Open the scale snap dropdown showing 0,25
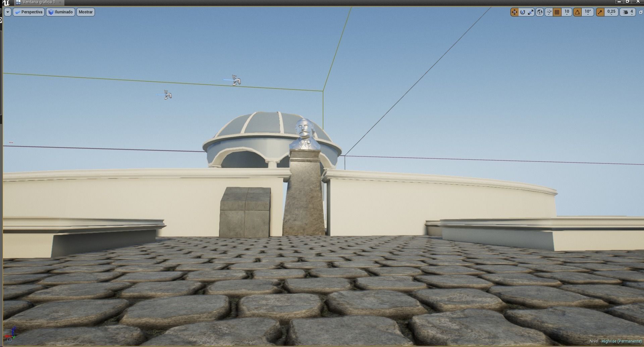 click(x=611, y=12)
